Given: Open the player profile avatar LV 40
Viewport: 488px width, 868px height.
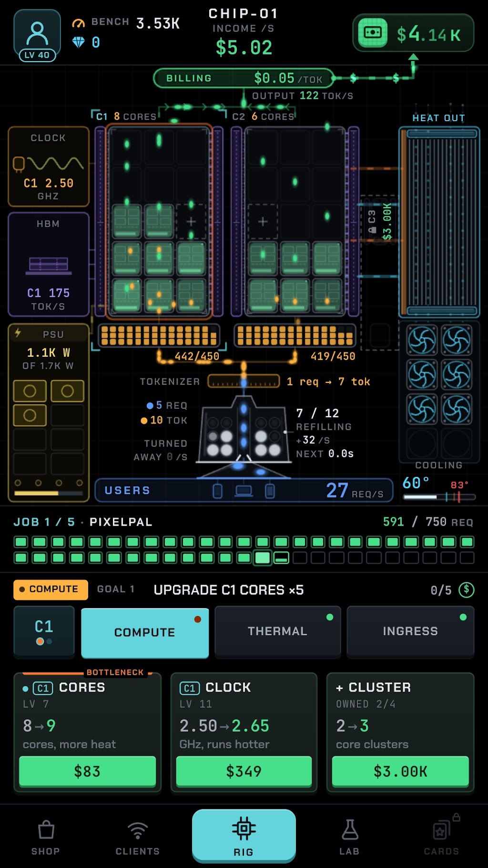Looking at the screenshot, I should coord(37,36).
